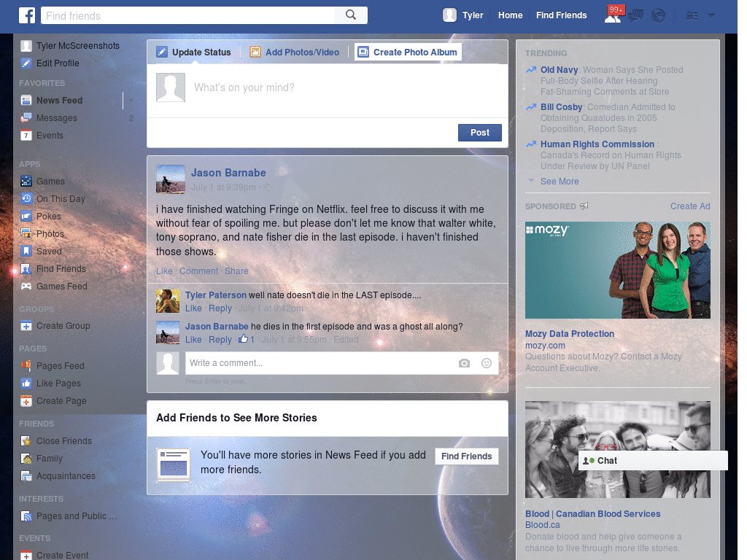
Task: Click Comment link under the post
Action: (x=198, y=271)
